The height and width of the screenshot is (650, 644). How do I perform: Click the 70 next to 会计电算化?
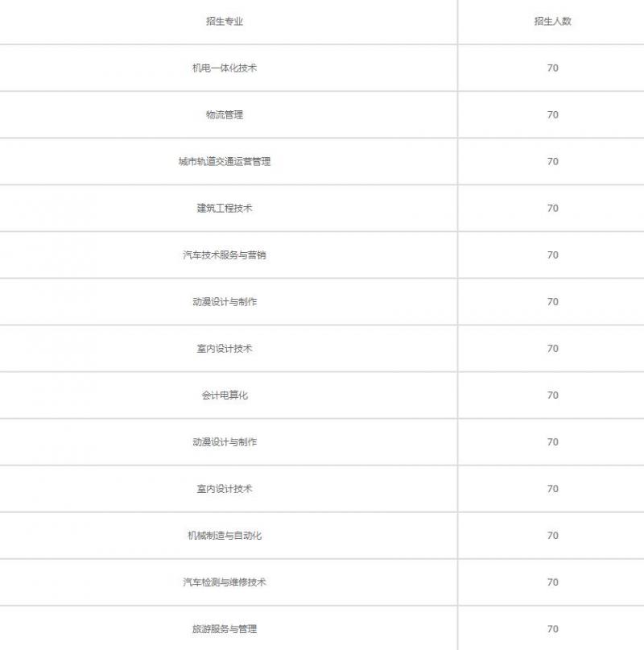[x=552, y=395]
